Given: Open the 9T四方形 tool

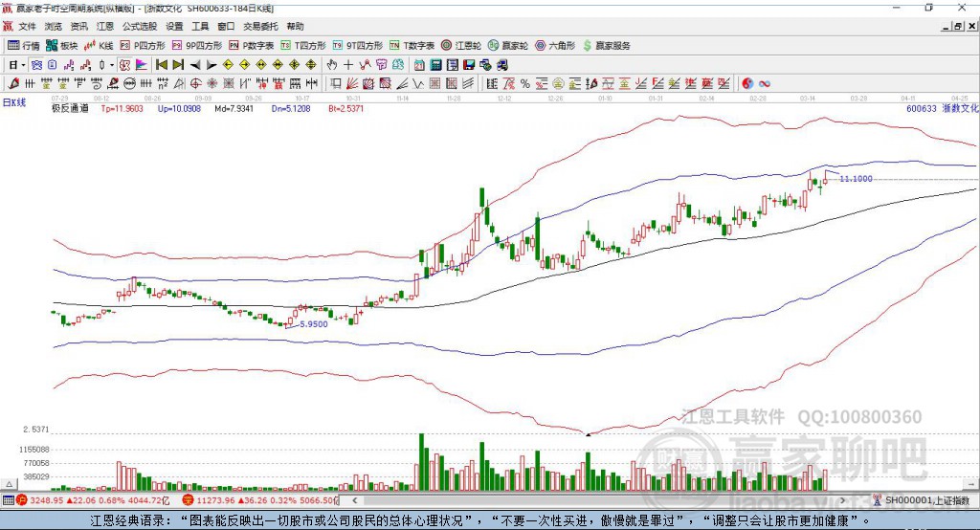Looking at the screenshot, I should 358,46.
